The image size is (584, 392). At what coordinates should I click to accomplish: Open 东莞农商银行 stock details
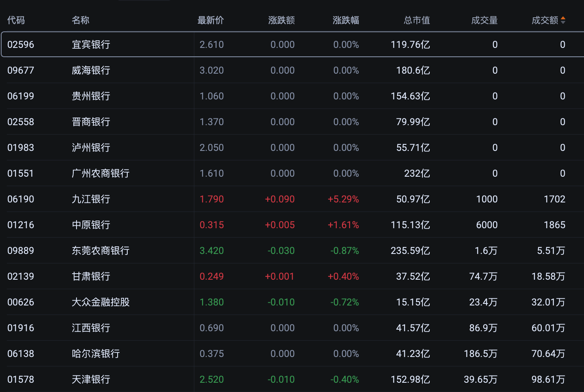coord(101,251)
